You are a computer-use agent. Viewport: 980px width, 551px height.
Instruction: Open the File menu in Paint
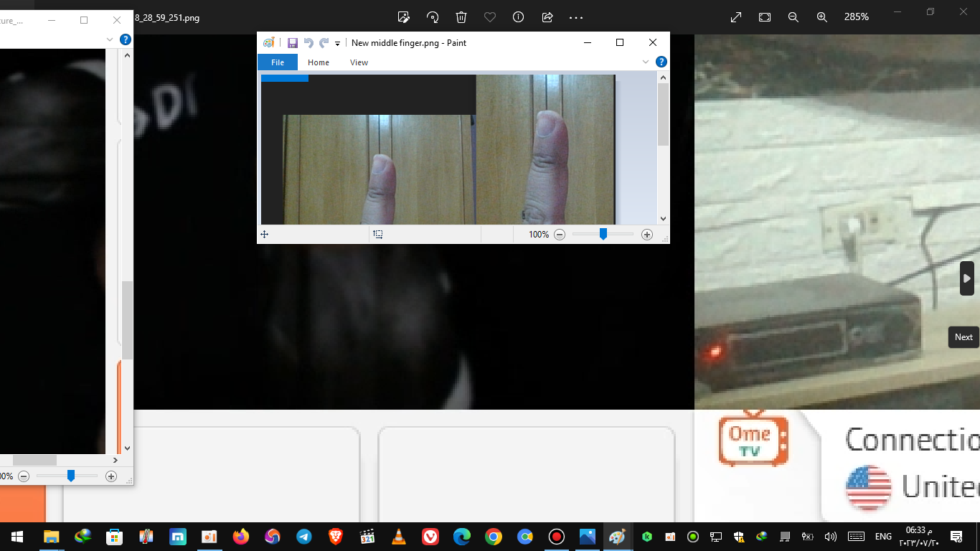click(x=278, y=62)
